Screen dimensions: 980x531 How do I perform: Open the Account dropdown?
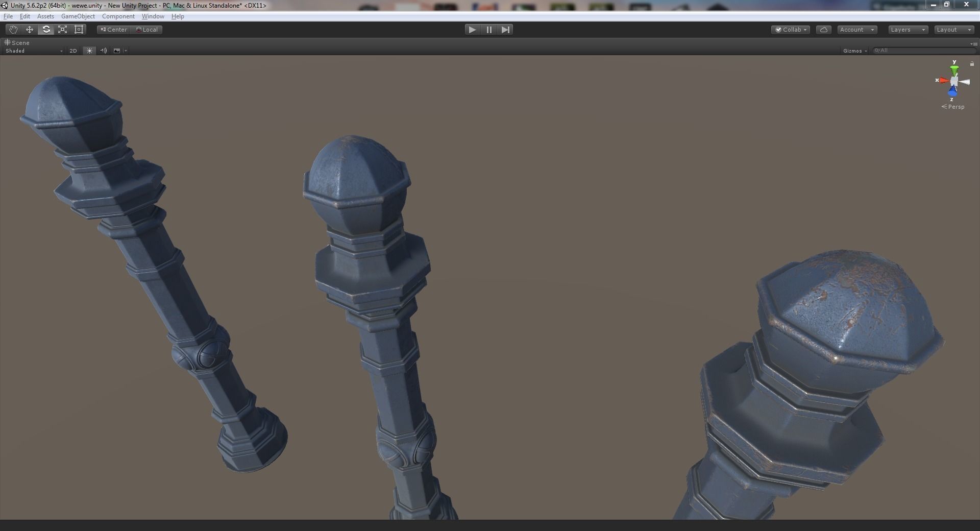857,30
